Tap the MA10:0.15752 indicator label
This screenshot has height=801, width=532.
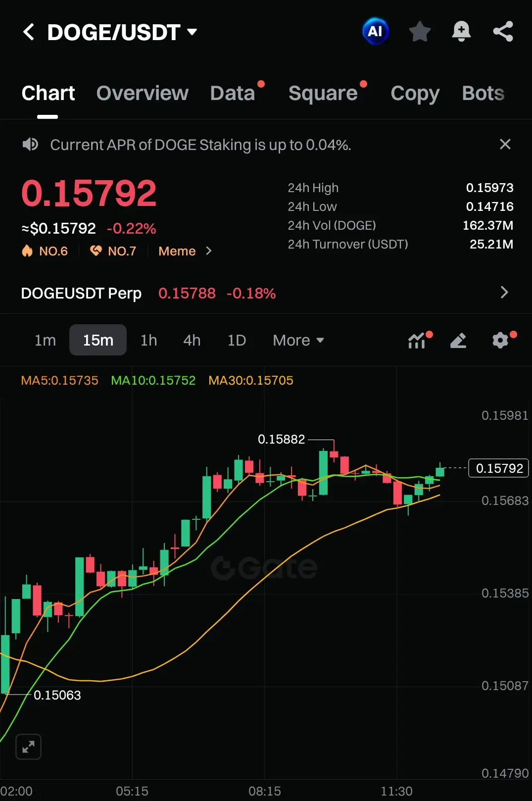[153, 380]
